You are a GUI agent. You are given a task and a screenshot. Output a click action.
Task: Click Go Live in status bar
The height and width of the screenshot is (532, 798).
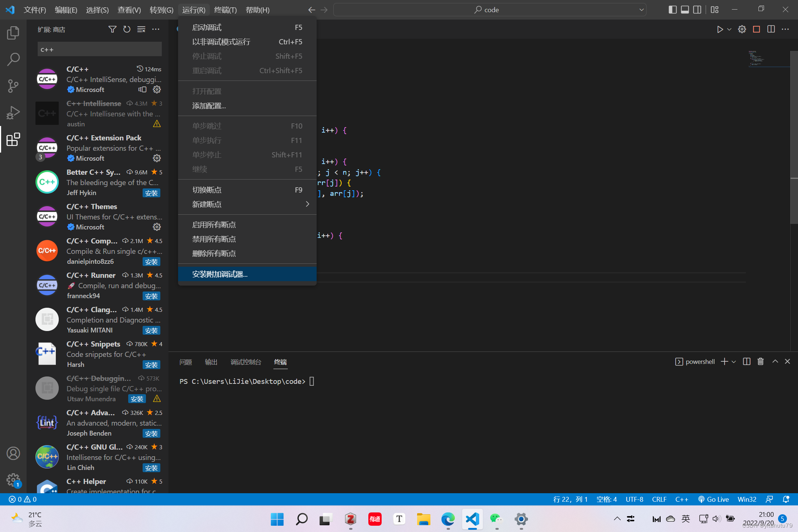(713, 499)
